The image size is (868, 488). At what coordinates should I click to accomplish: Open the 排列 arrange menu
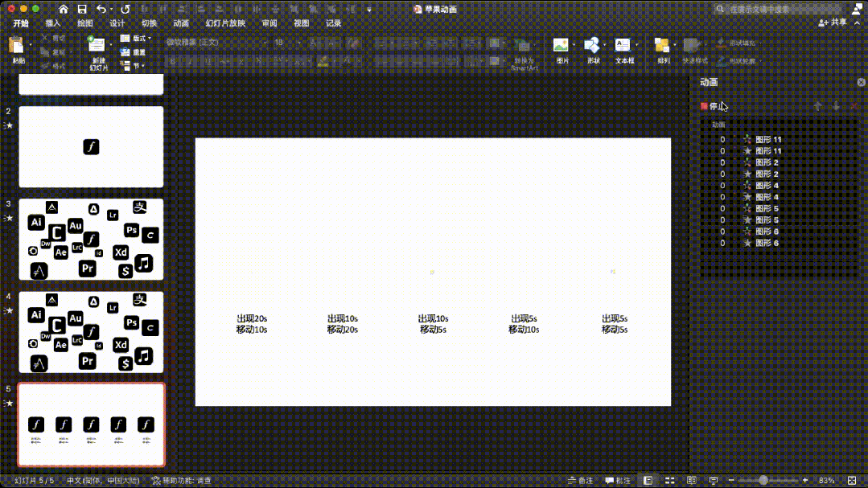click(x=663, y=51)
